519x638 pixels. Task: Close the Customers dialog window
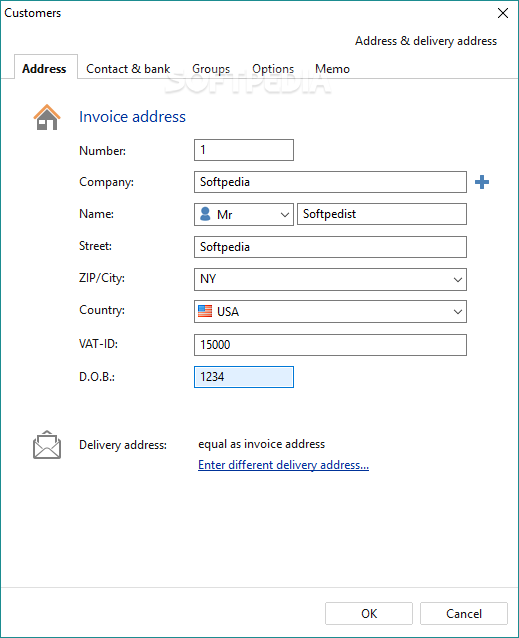coord(503,13)
